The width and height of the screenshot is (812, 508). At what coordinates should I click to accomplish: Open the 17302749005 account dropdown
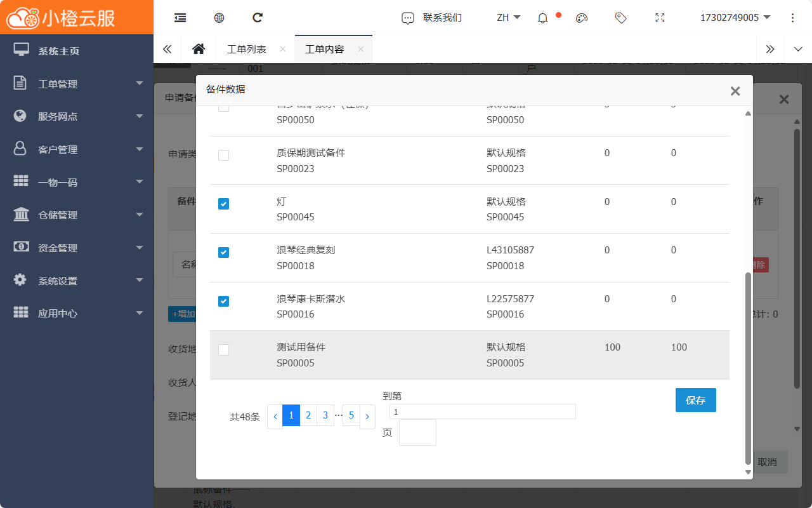[x=735, y=18]
